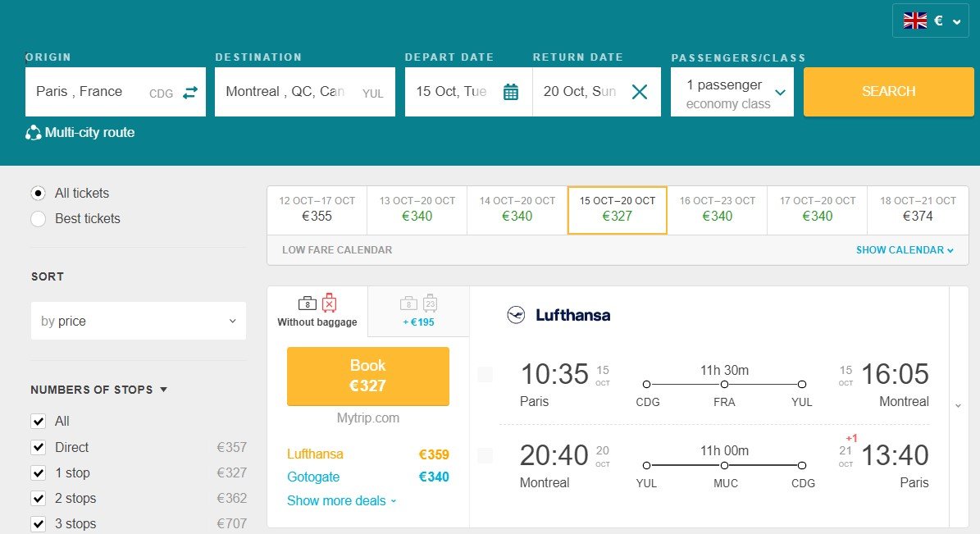Viewport: 980px width, 534px height.
Task: Select the 16 Oct–23 Oct €340 fare tab
Action: 717,209
